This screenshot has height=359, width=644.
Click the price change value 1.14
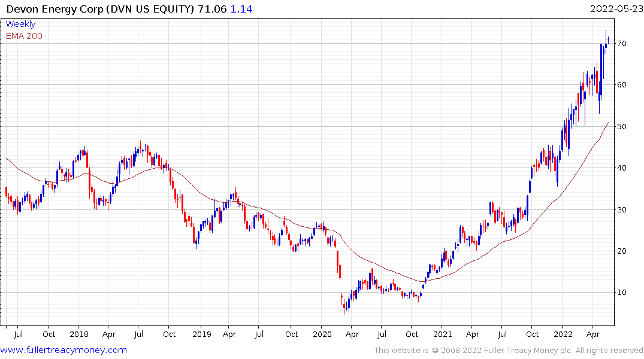tap(241, 9)
